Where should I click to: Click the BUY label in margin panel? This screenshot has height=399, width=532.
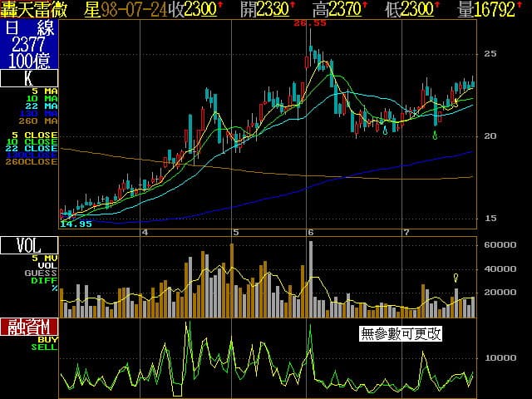(47, 339)
